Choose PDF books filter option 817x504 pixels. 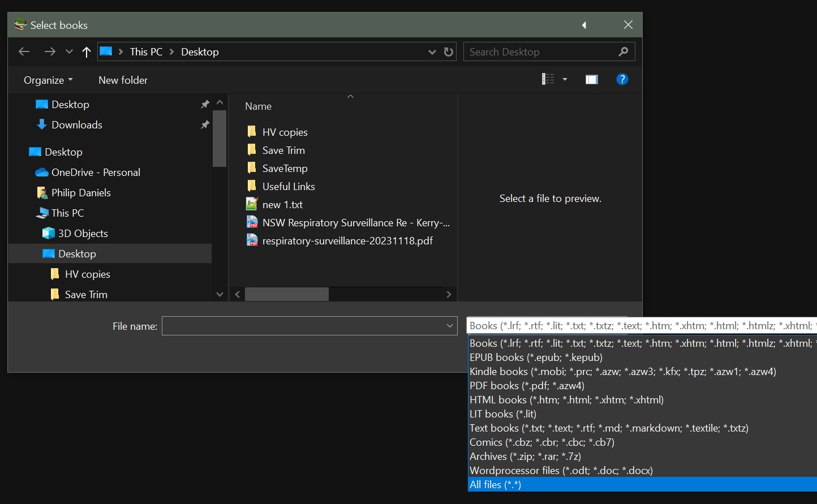click(526, 386)
